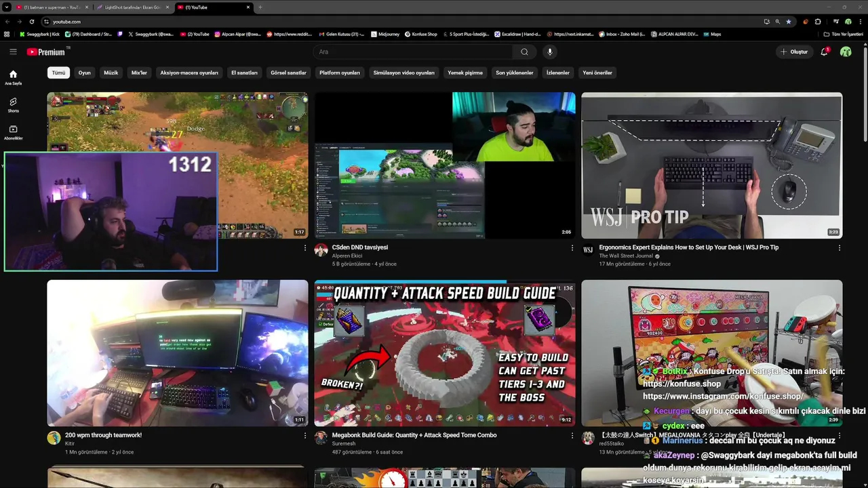Open the account avatar menu
Screen dimensions: 868x488
(846, 52)
